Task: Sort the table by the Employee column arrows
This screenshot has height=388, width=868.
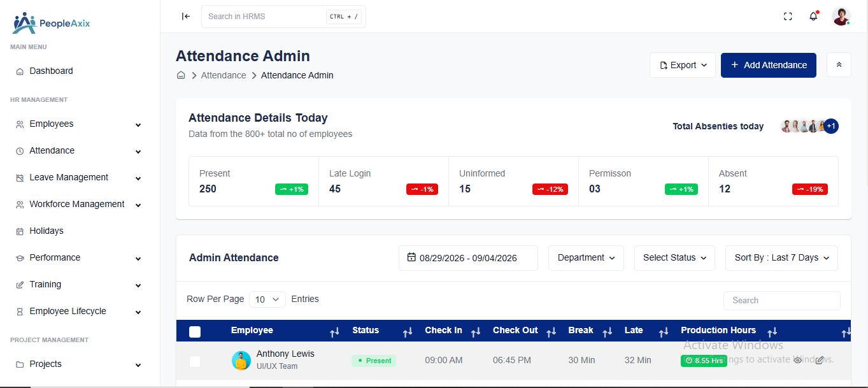Action: (334, 332)
